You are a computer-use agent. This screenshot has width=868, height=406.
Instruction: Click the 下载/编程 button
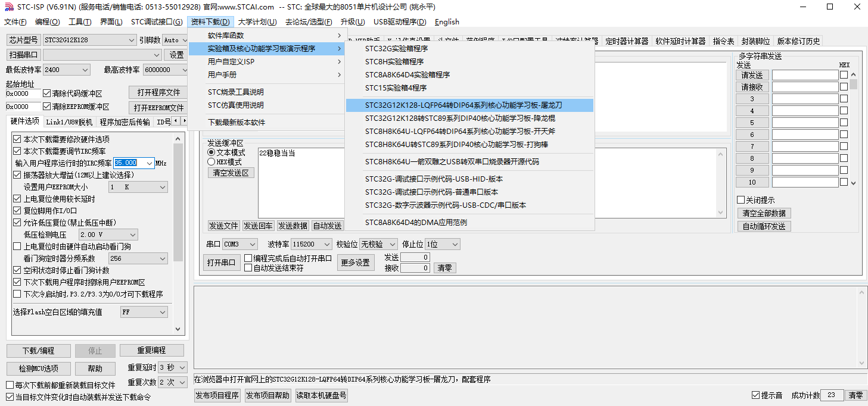pos(39,351)
